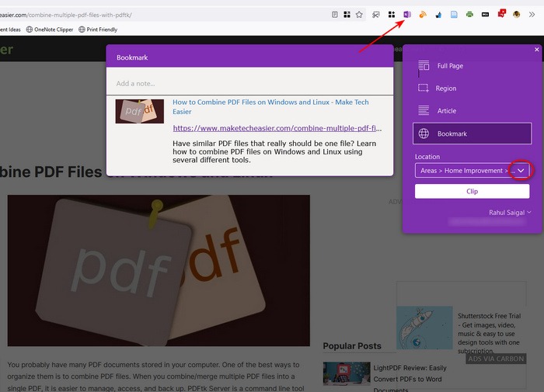
Task: Close the OneNote Clipper panel
Action: pyautogui.click(x=537, y=50)
